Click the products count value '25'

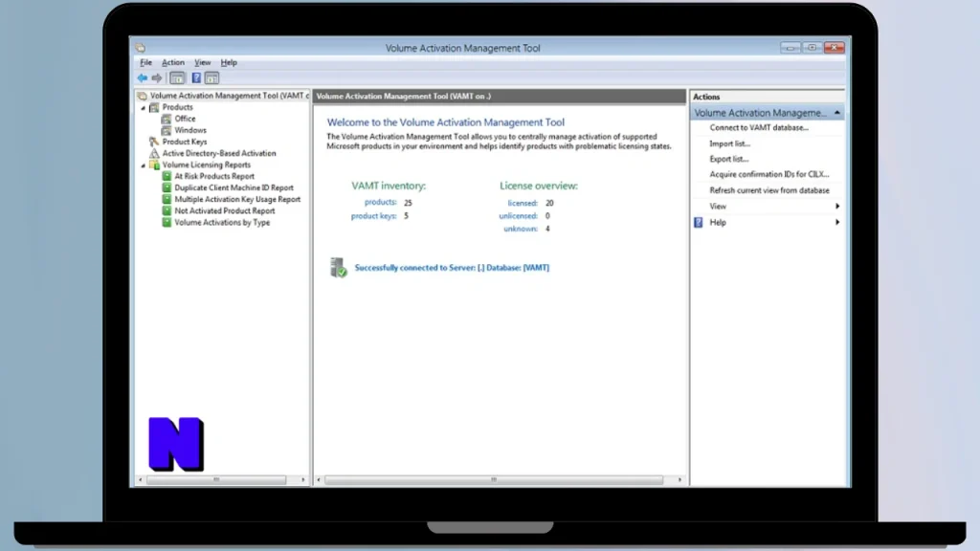[408, 203]
